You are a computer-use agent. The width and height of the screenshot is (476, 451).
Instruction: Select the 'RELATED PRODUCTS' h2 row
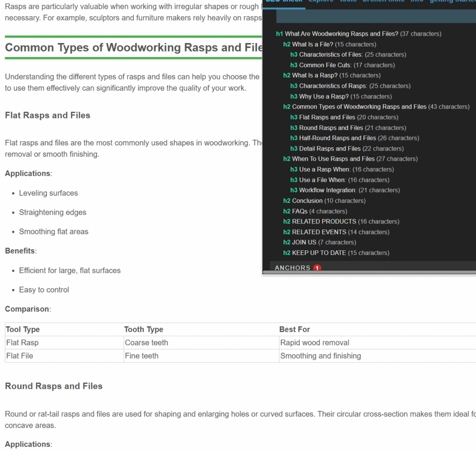(341, 222)
